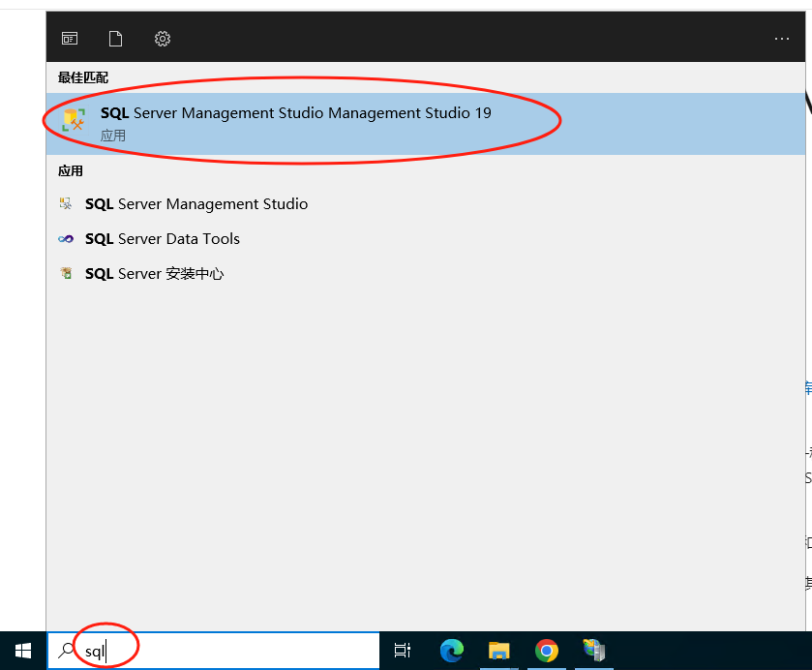Open the more options ellipsis menu
The width and height of the screenshot is (812, 670).
coord(781,39)
